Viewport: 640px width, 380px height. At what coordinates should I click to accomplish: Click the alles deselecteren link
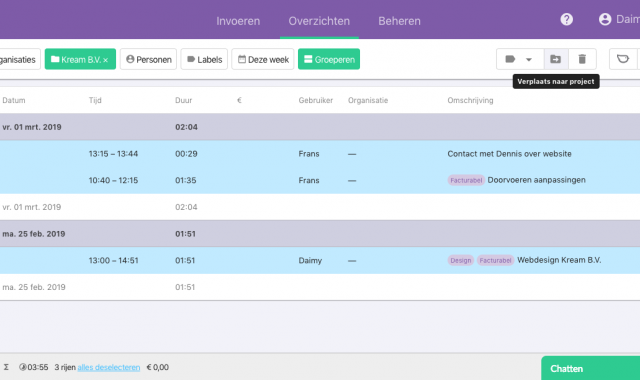pos(109,367)
